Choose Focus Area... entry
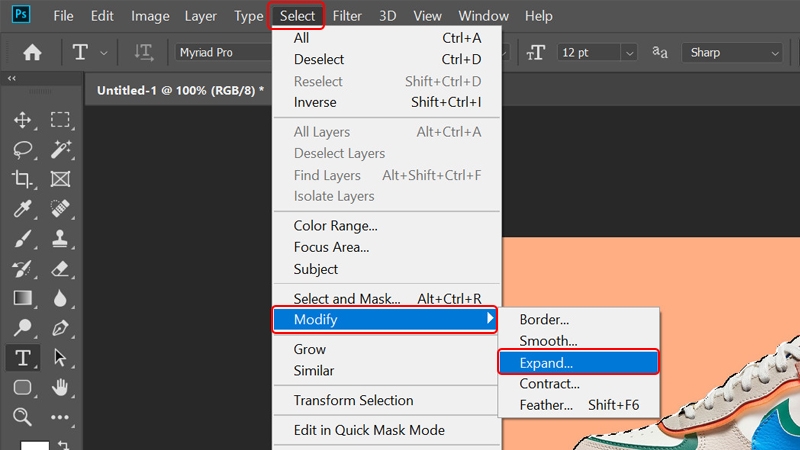The height and width of the screenshot is (450, 800). (x=386, y=247)
